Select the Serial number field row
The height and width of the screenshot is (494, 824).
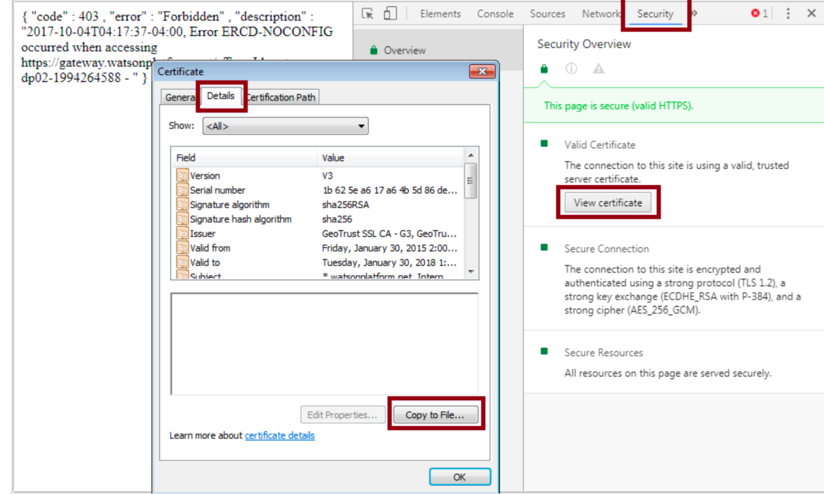(318, 190)
